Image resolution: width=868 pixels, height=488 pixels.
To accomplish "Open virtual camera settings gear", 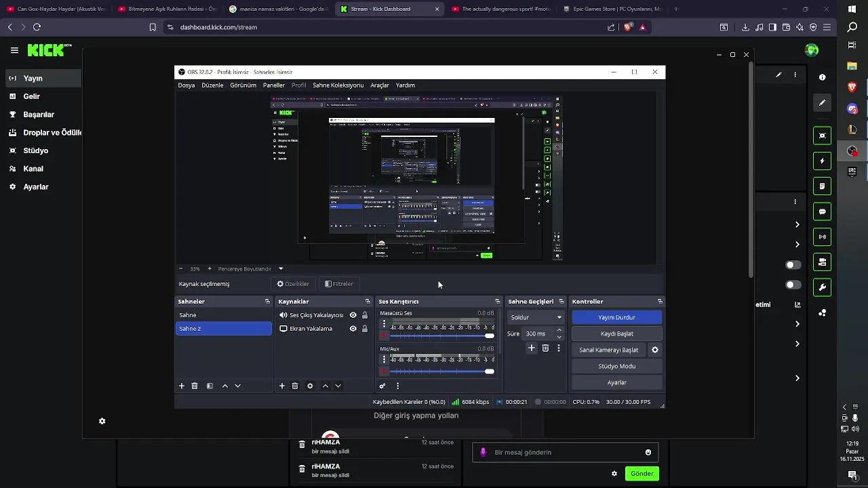I will (655, 350).
